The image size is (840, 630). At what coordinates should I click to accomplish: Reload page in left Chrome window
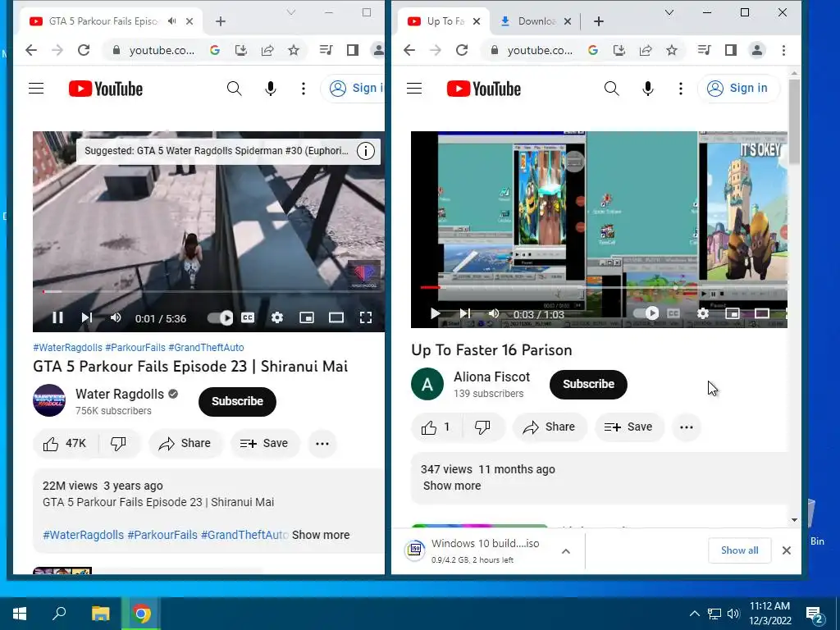(84, 50)
